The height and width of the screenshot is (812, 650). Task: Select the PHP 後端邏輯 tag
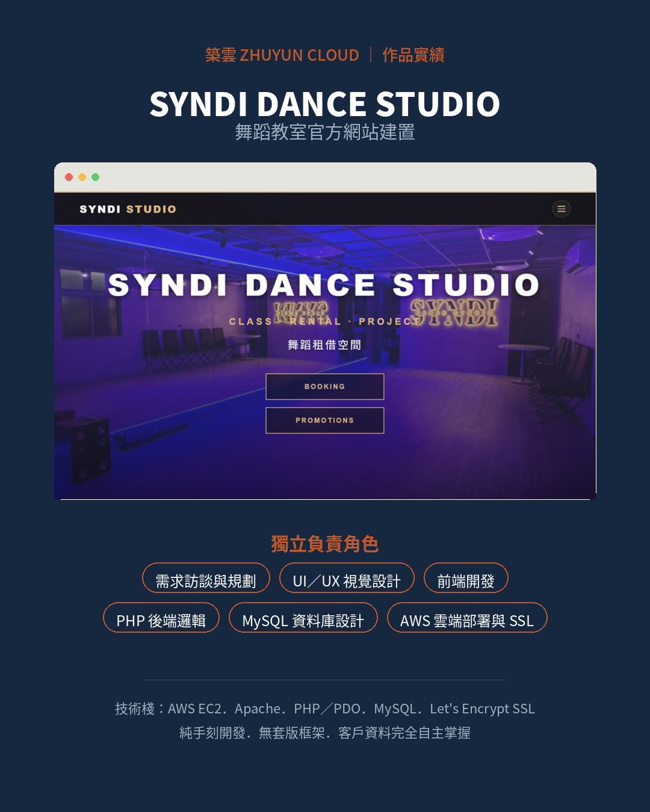[161, 618]
